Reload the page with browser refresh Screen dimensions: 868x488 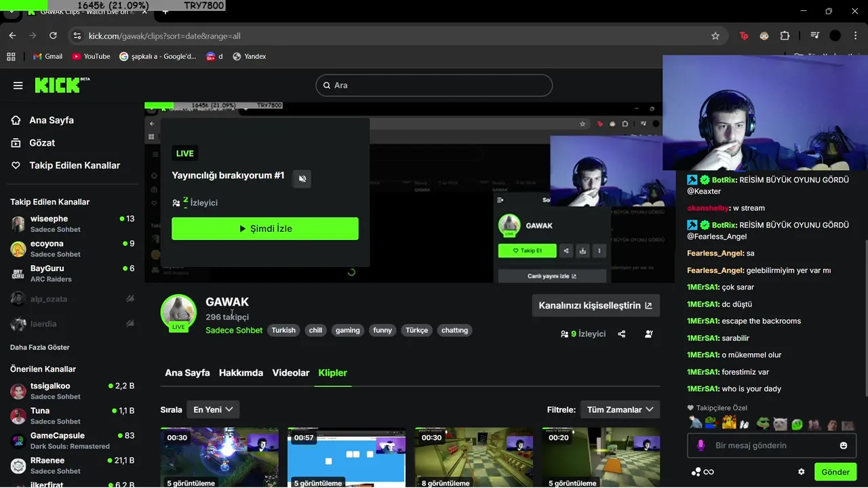pos(53,36)
